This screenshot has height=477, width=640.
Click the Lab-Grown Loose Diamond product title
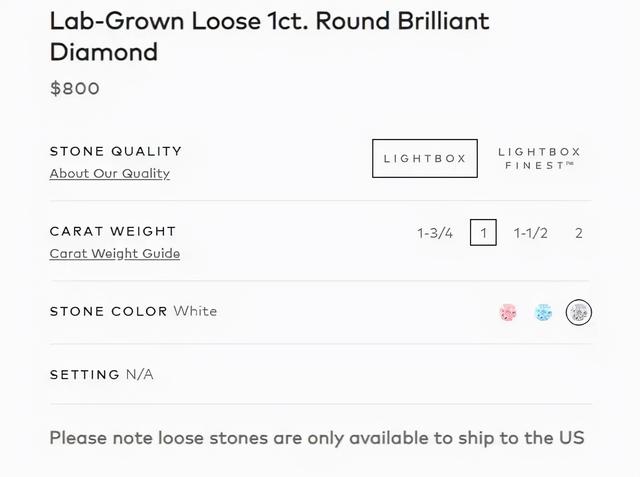(x=269, y=36)
